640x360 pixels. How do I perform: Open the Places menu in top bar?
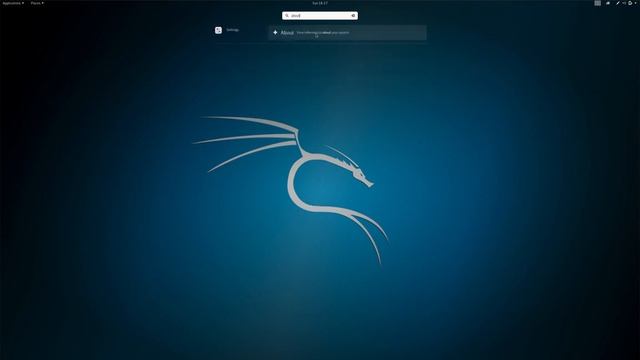pos(37,3)
